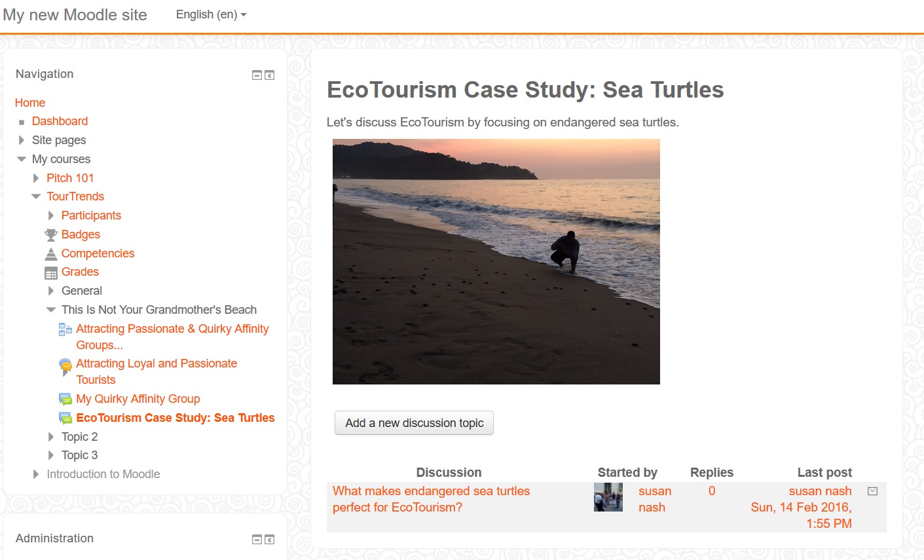Dock the Administration block

[x=269, y=540]
